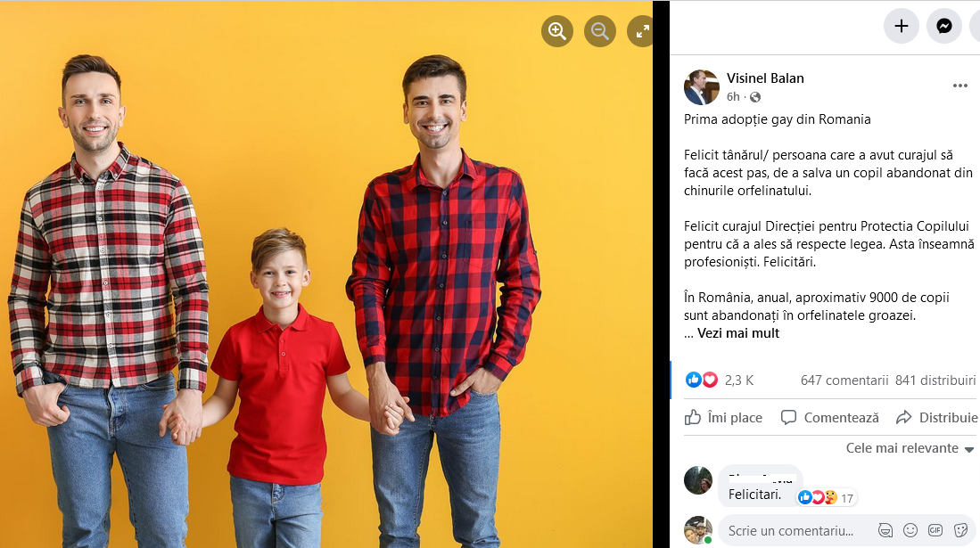Open Messenger chats
Screen dimensions: 980x548
(943, 26)
